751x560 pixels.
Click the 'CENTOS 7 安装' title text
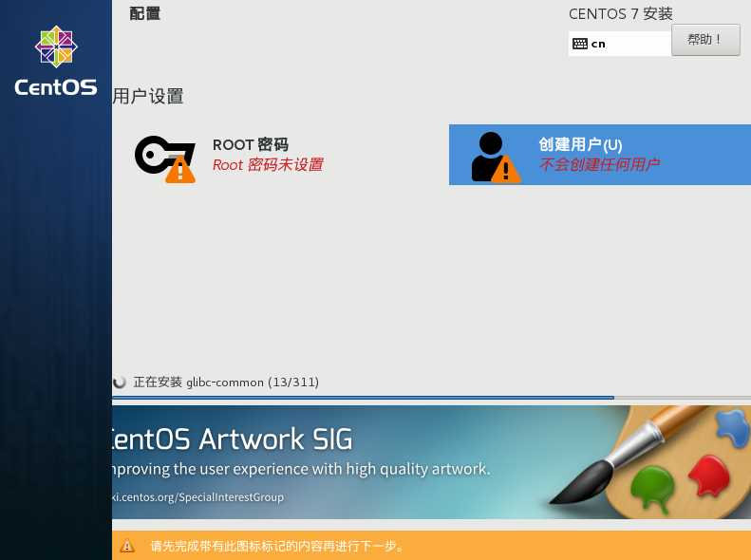click(x=621, y=14)
